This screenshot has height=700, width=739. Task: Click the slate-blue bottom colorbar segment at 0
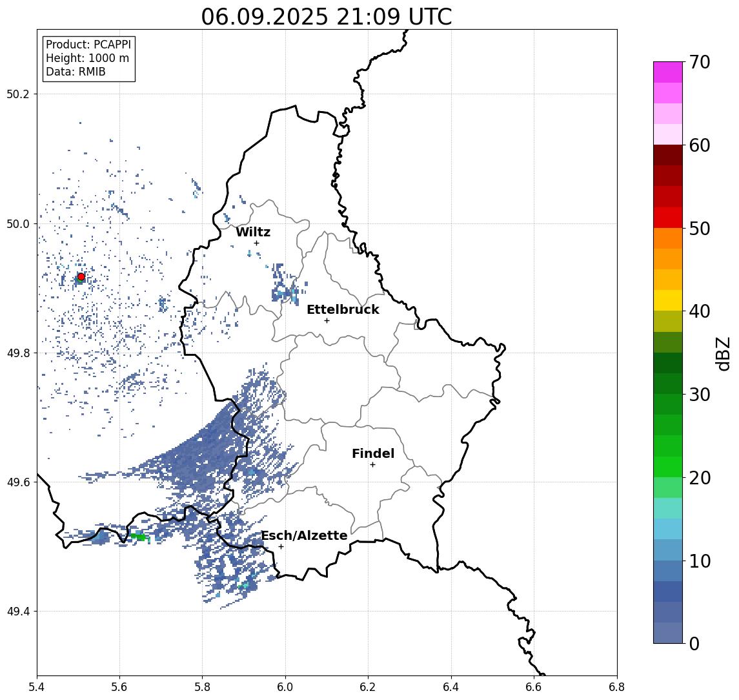668,633
